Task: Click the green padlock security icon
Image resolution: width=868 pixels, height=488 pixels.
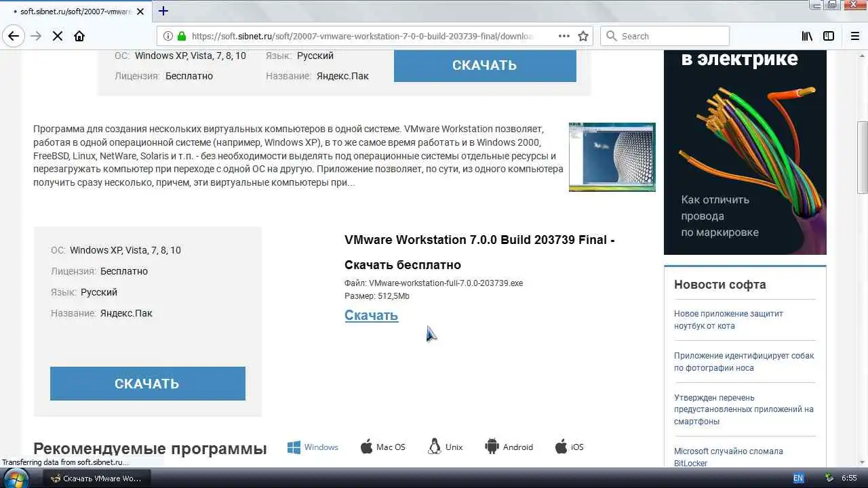Action: pyautogui.click(x=182, y=36)
